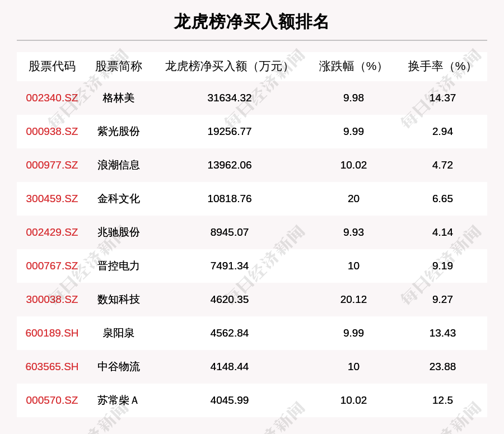Select the 股票简称 column header
The height and width of the screenshot is (434, 504).
119,66
